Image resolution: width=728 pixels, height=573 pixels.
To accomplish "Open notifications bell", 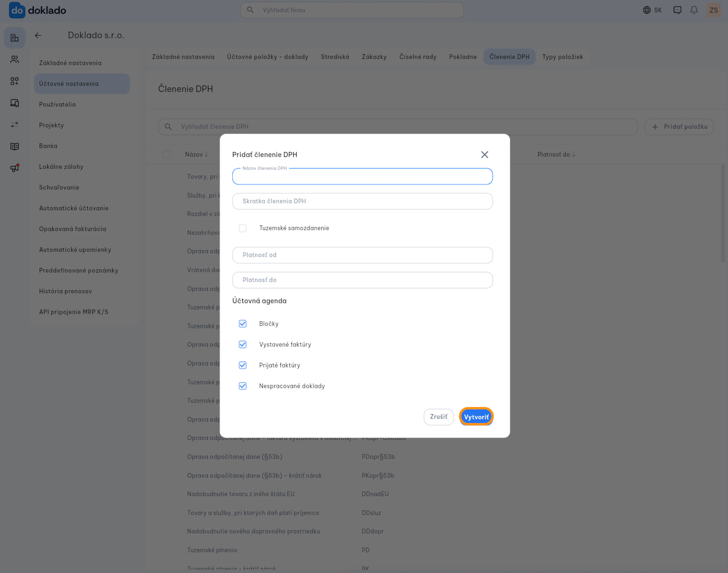I will click(694, 10).
